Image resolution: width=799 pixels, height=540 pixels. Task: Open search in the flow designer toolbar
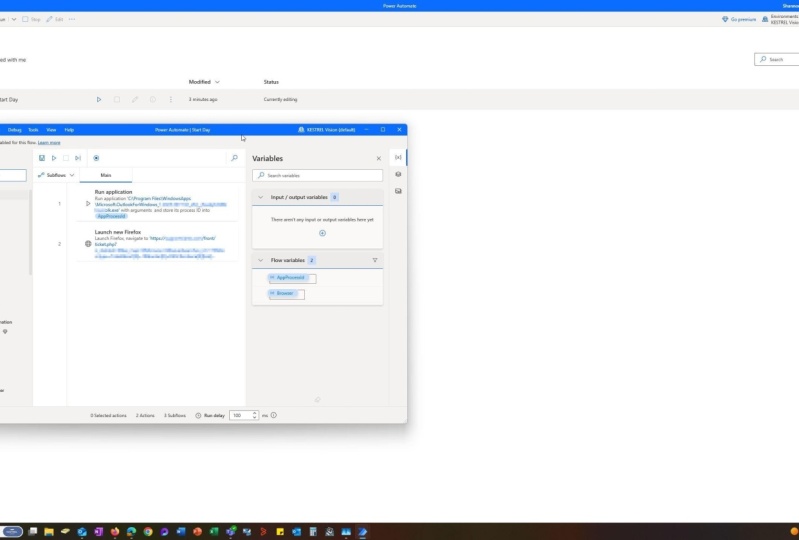click(x=234, y=158)
